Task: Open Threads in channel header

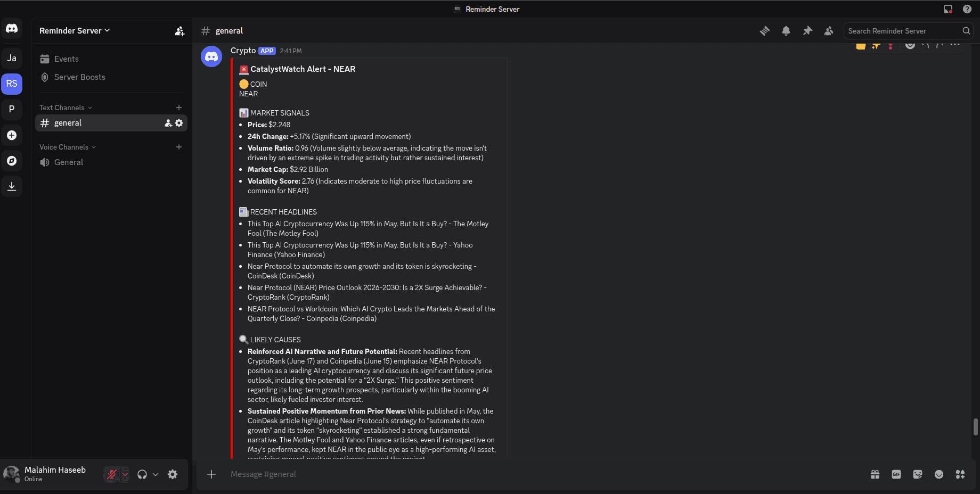Action: [x=765, y=31]
